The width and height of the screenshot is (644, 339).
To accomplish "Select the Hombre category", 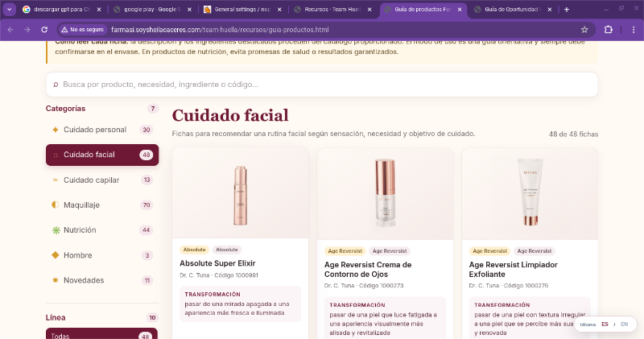I will (102, 255).
